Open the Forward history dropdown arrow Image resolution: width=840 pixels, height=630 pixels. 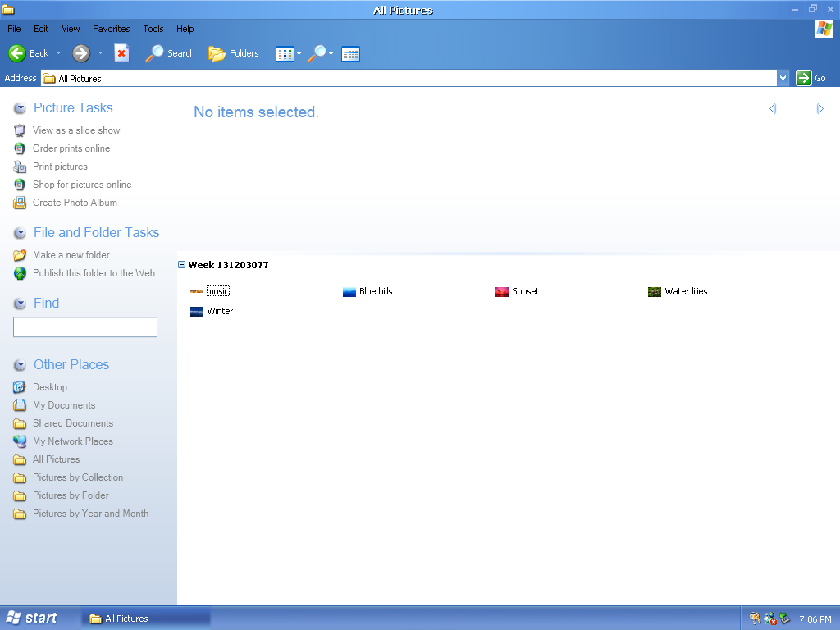point(100,53)
